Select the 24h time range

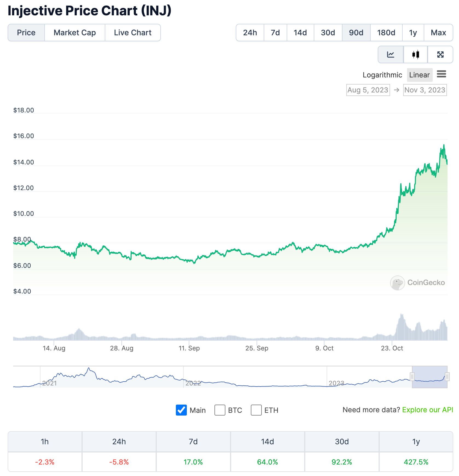pyautogui.click(x=250, y=33)
